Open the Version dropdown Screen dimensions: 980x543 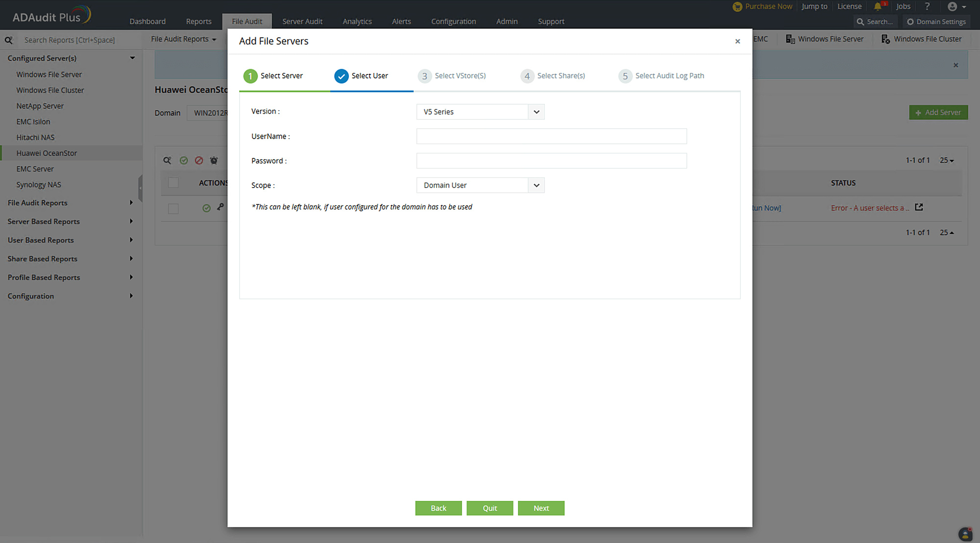(480, 112)
